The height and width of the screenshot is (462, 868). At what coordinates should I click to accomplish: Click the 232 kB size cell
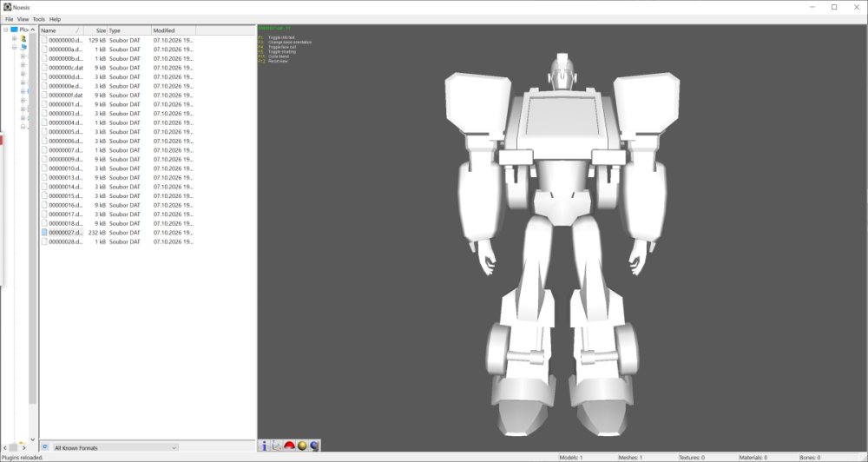coord(97,233)
